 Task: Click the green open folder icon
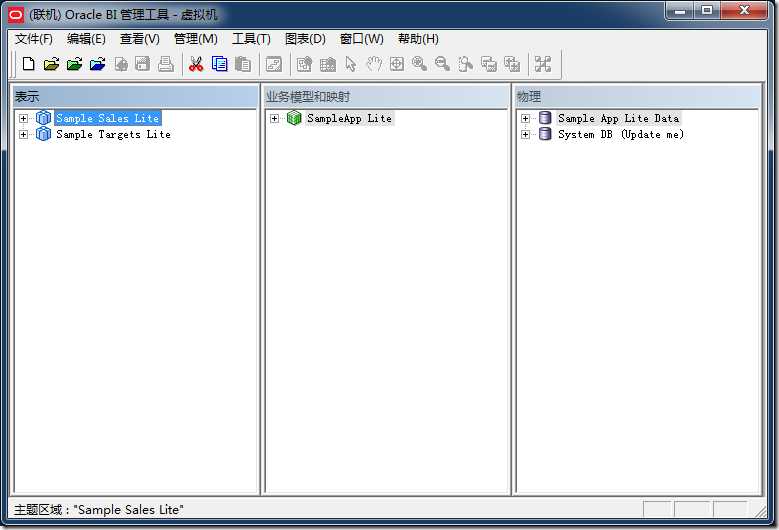point(75,64)
